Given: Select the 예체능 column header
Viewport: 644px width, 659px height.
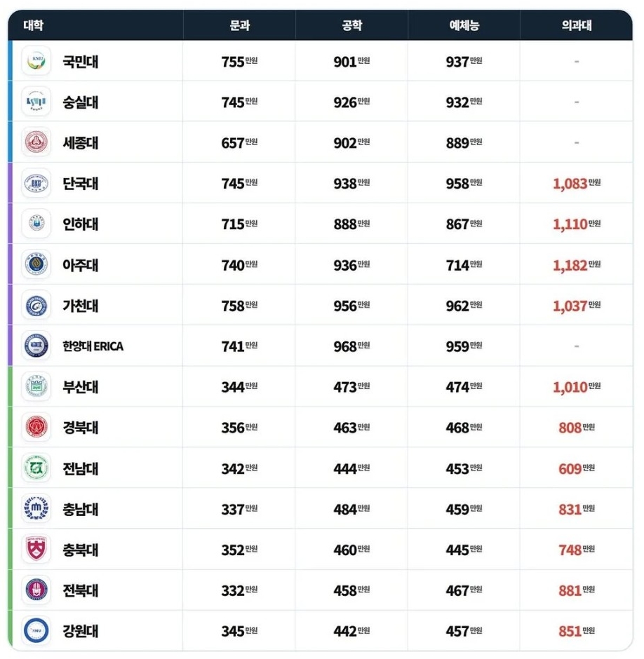Looking at the screenshot, I should coord(464,25).
